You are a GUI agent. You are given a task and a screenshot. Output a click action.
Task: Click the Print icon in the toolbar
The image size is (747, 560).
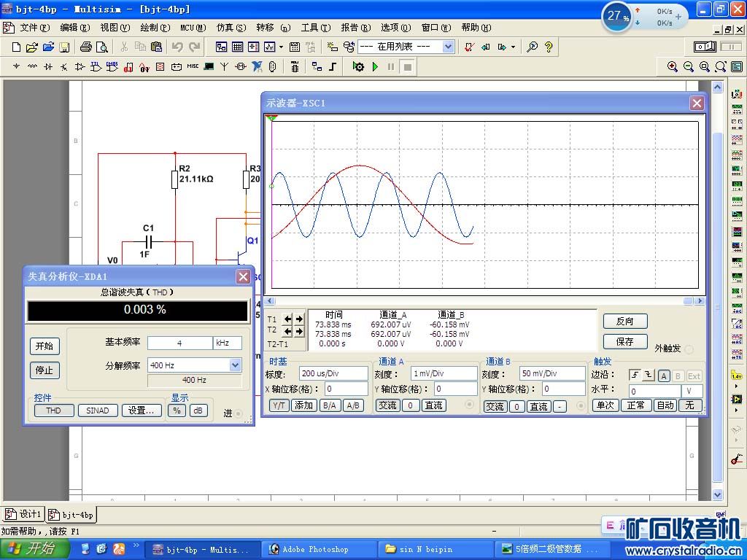click(x=86, y=47)
